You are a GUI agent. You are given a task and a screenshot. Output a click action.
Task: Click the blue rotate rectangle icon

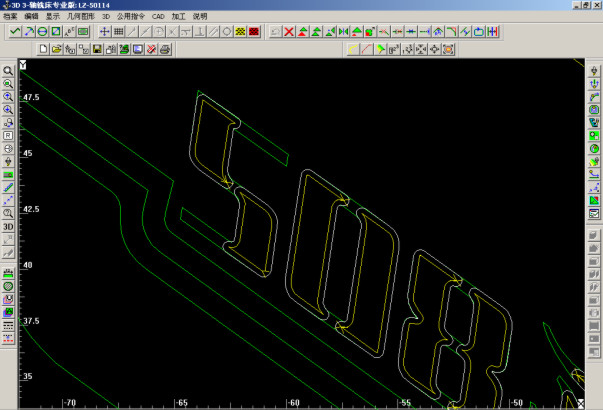479,32
